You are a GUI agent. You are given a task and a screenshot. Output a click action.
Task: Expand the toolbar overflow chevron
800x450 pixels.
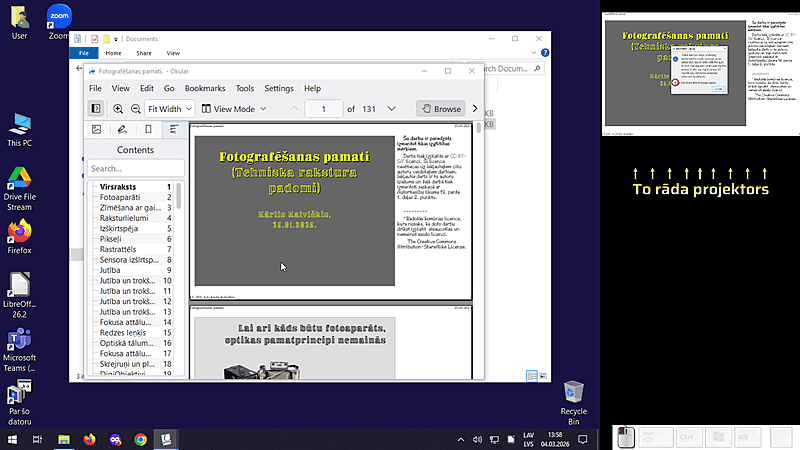tap(474, 108)
